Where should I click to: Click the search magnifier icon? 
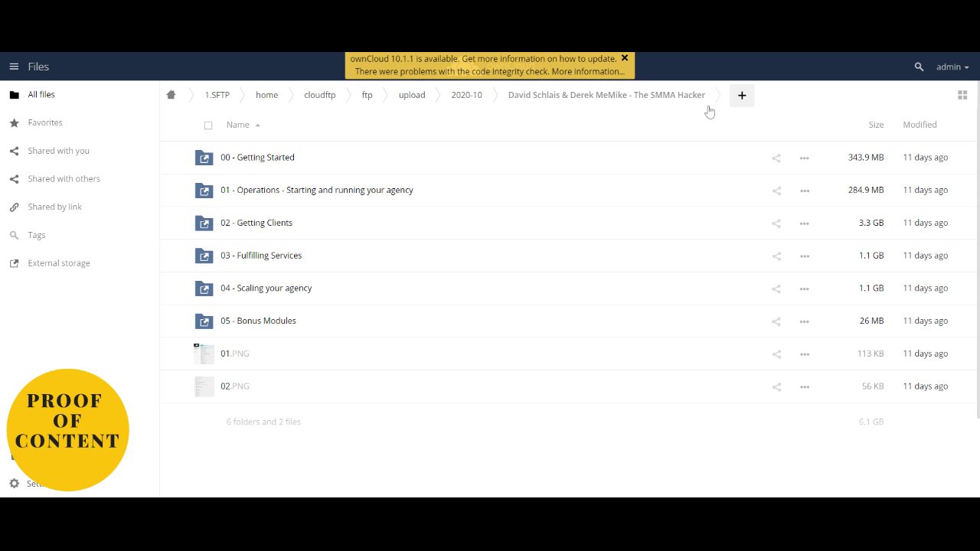[919, 67]
